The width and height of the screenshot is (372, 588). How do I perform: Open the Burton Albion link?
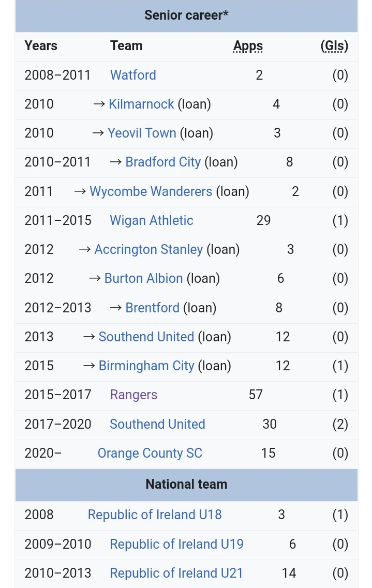coord(143,278)
